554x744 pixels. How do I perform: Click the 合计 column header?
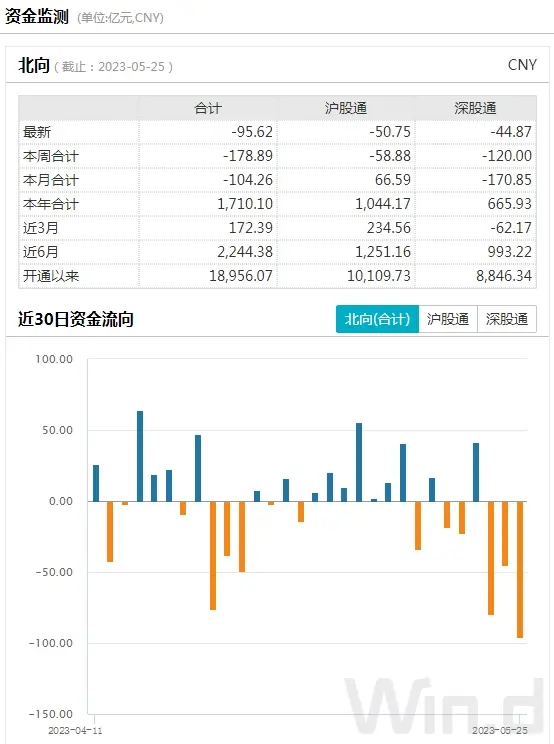tap(208, 108)
